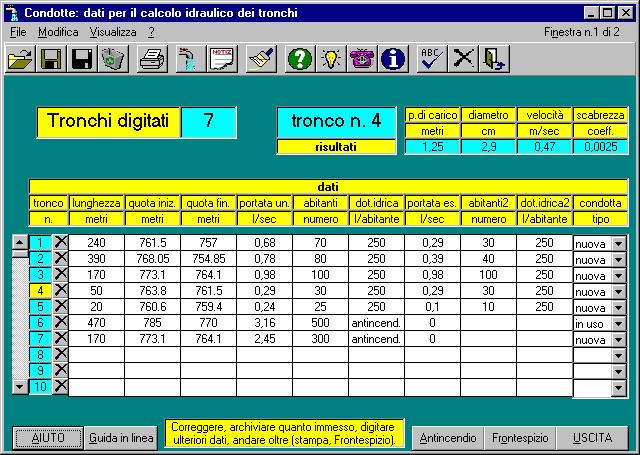Click the X delete mark for row 4
Screen dimensions: 640x455
[x=60, y=291]
